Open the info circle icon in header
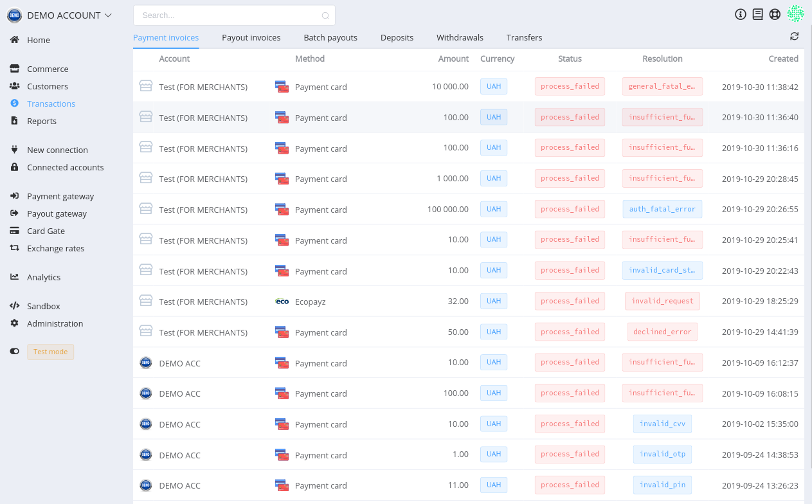 tap(741, 14)
